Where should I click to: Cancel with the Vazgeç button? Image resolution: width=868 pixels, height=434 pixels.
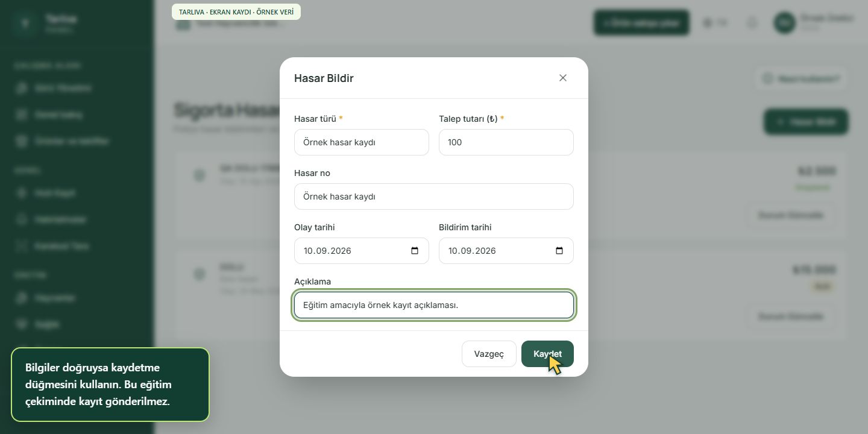pyautogui.click(x=489, y=354)
